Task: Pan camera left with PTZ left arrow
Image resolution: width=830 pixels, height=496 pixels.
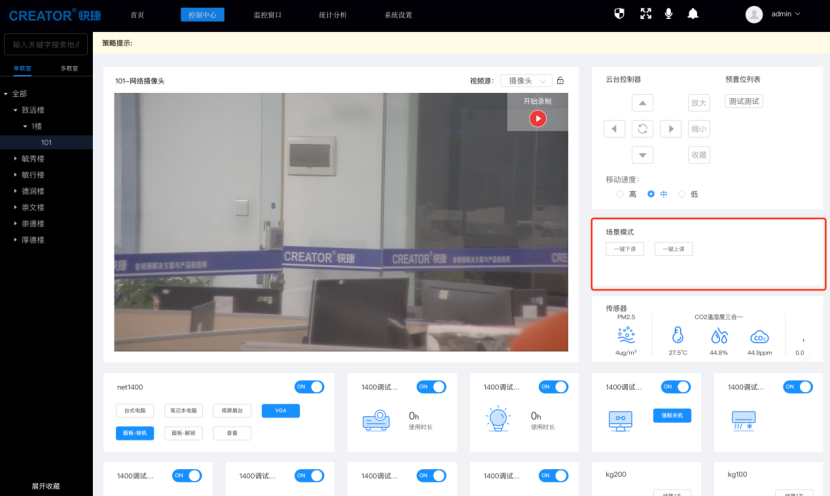Action: click(615, 129)
